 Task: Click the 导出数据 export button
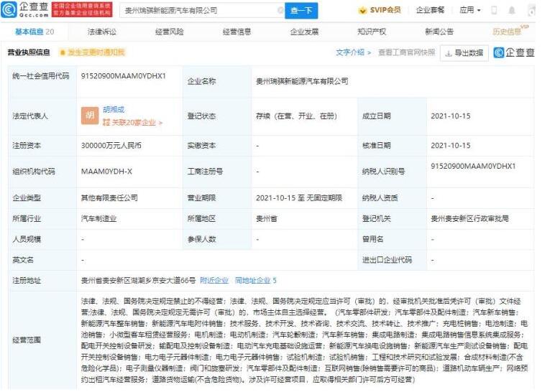[464, 53]
